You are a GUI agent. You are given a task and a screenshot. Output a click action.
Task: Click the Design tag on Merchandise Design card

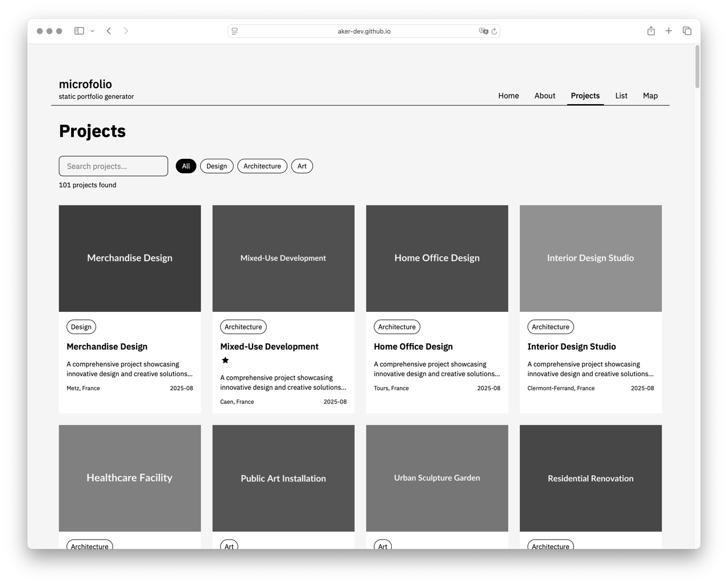pos(81,327)
